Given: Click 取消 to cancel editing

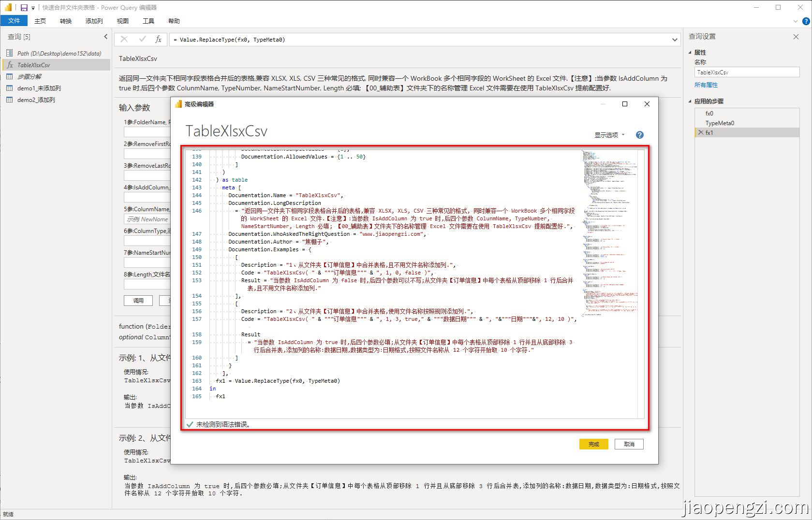Looking at the screenshot, I should [629, 444].
